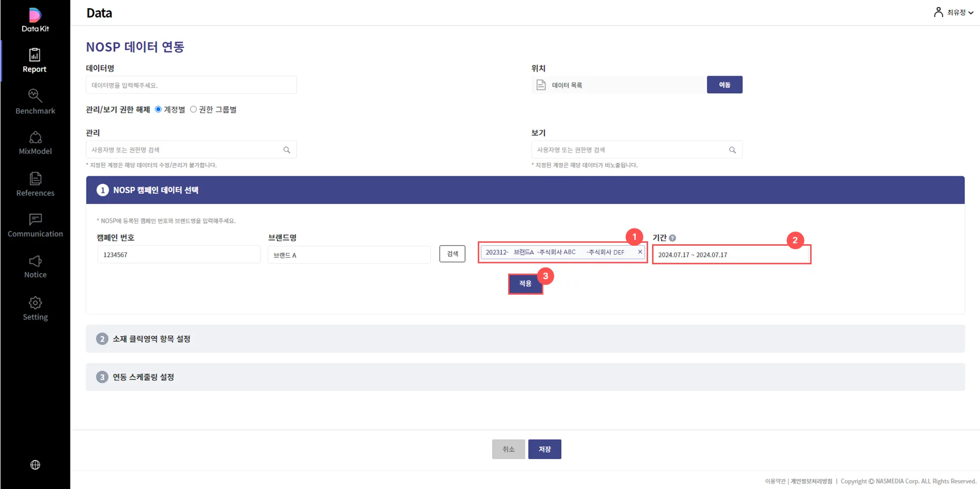The height and width of the screenshot is (489, 980).
Task: Click document icon next to 데이터 목록
Action: coord(541,85)
